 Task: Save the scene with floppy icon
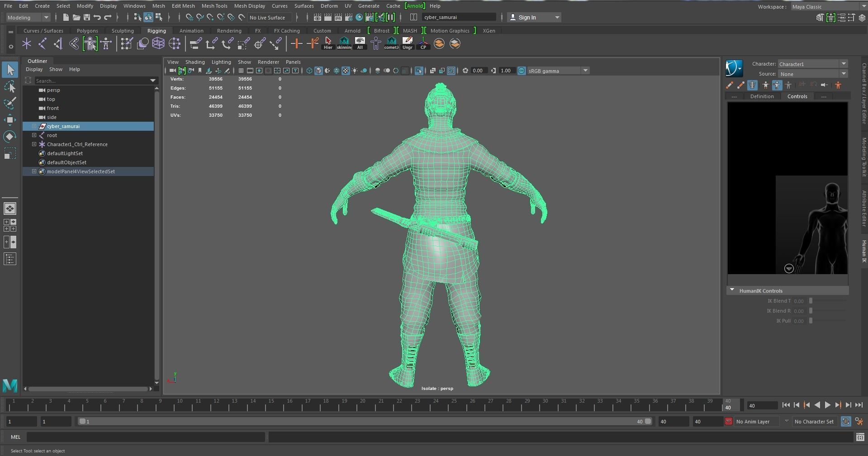click(86, 17)
